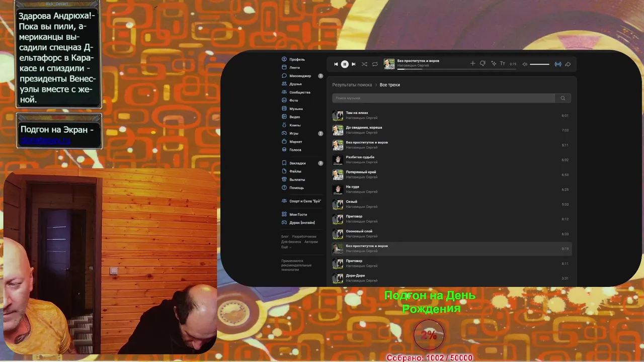Pause the playing track

[x=345, y=64]
